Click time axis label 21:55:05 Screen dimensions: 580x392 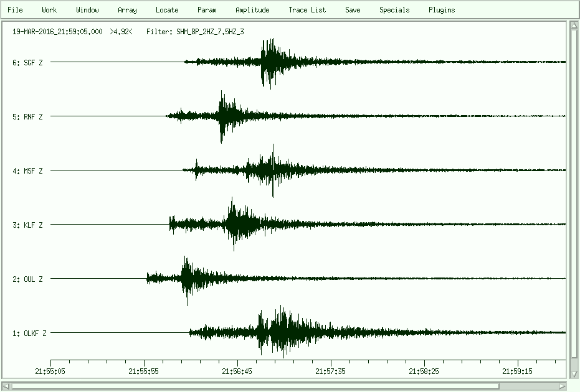50,371
